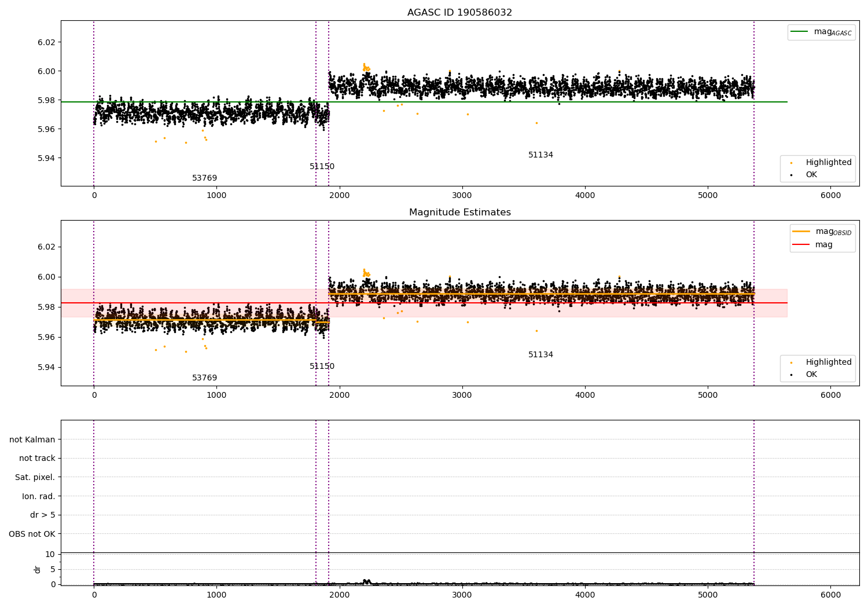Click the "AGASC ID 190586032" plot title
Viewport: 868px width, 608px height.
[459, 13]
